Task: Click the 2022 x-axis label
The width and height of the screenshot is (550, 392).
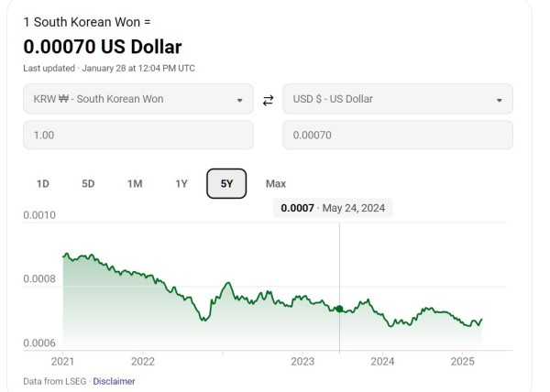Action: tap(143, 362)
